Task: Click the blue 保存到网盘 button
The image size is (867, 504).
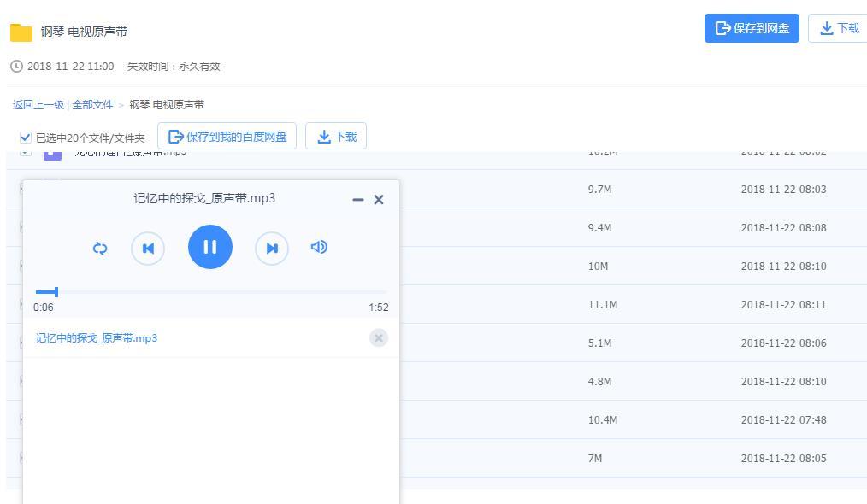Action: click(x=752, y=28)
